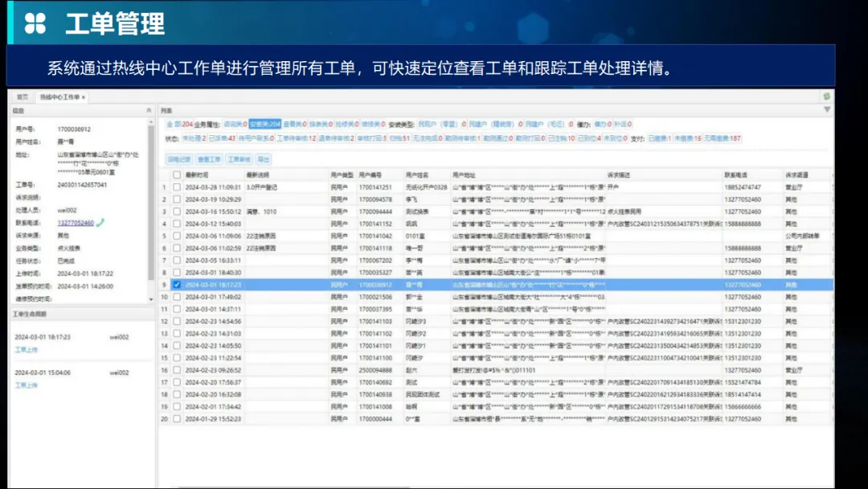Show orders with status 退单待审核:2
Screen dimensions: 868x489
tap(337, 138)
